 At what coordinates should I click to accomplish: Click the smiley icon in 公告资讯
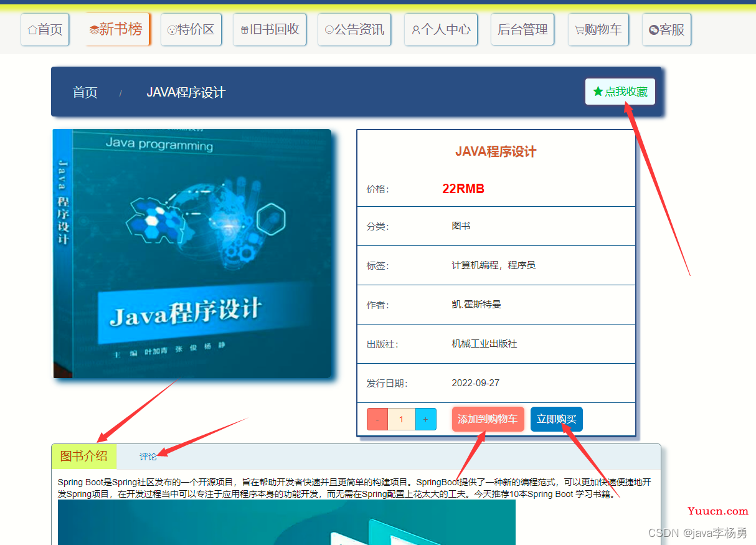click(x=329, y=30)
